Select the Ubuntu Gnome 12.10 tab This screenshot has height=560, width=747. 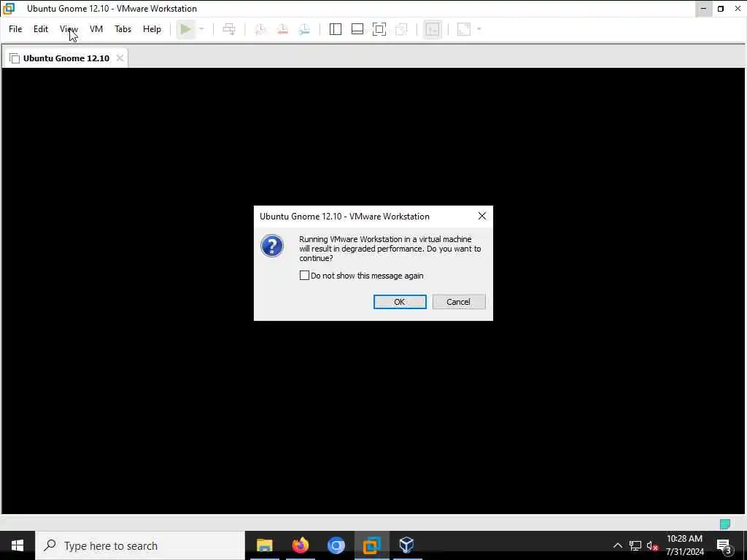[66, 58]
